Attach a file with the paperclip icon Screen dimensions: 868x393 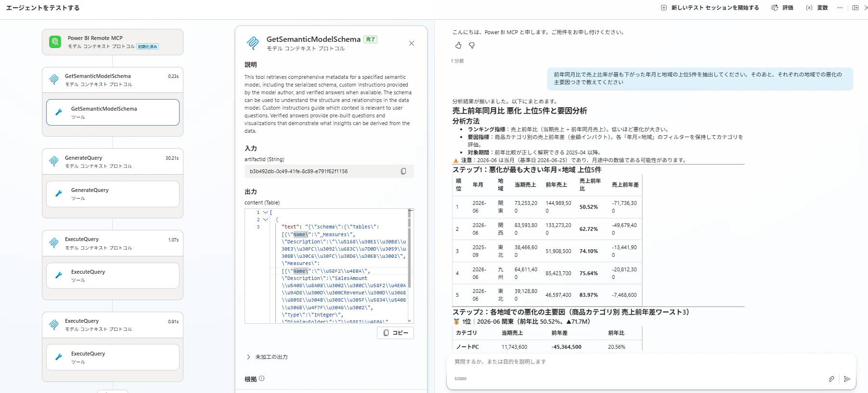831,379
